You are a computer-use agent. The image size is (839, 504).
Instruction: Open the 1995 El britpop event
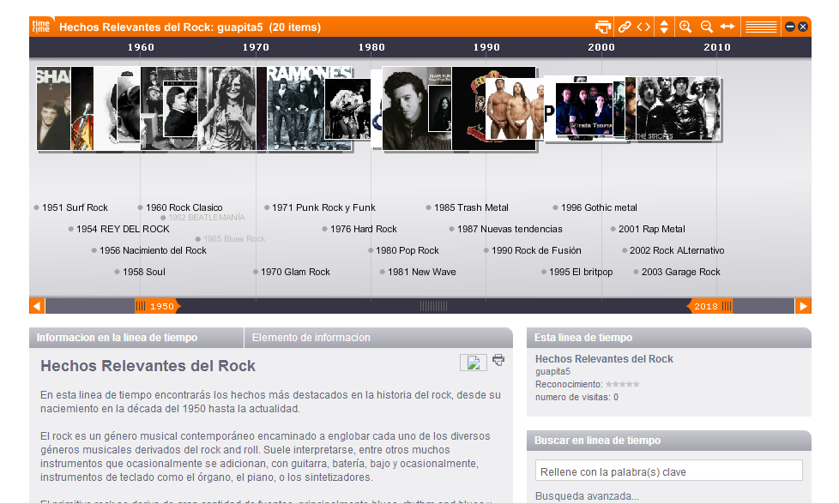point(576,272)
